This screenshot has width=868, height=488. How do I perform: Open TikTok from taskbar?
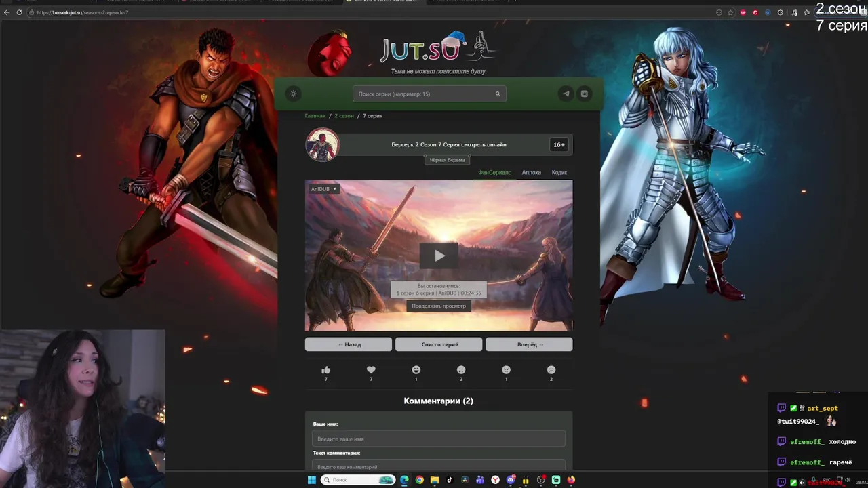[x=450, y=480]
